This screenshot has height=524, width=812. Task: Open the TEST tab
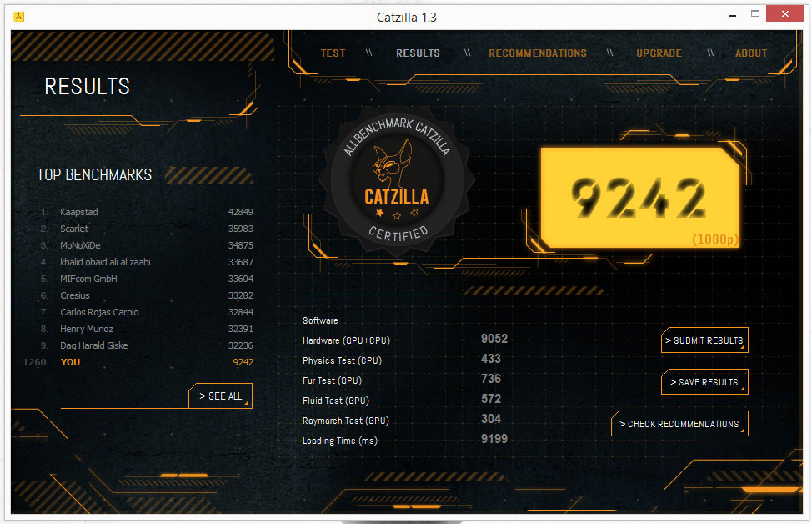coord(333,53)
